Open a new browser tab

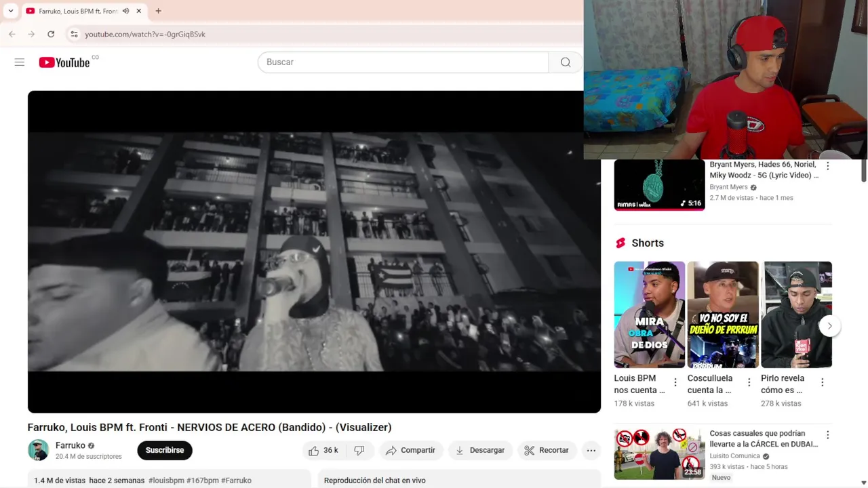point(158,11)
